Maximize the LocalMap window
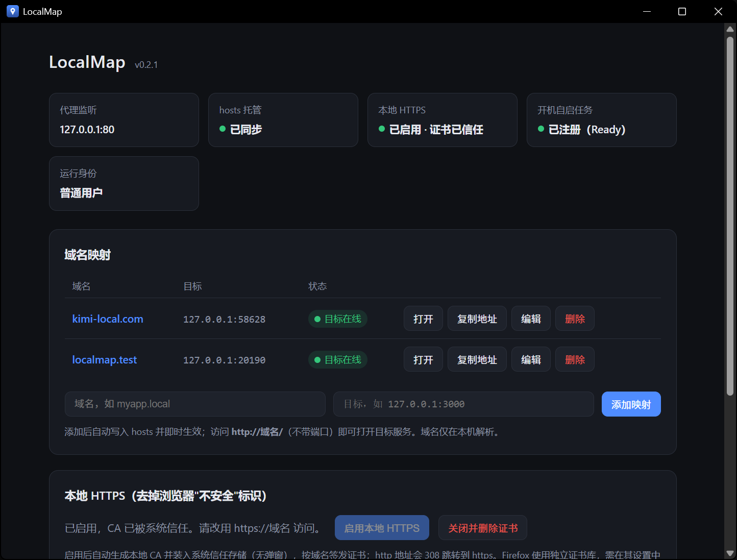Viewport: 737px width, 560px height. tap(682, 11)
